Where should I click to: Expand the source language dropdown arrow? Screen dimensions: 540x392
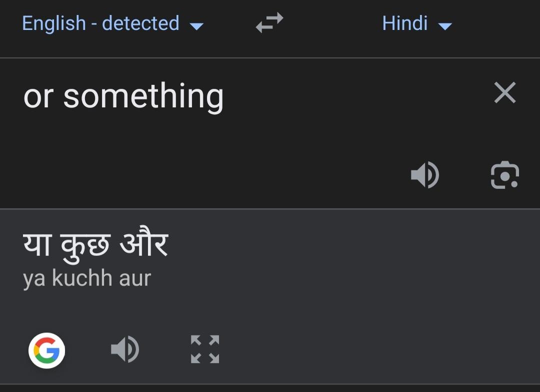click(x=197, y=26)
